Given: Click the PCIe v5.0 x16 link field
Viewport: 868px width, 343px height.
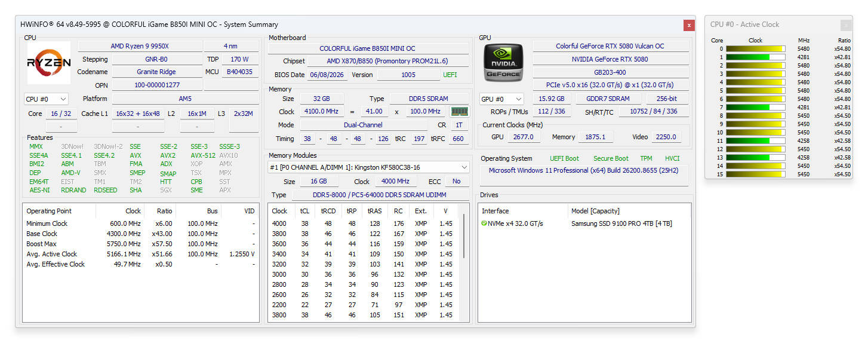Looking at the screenshot, I should [x=610, y=85].
